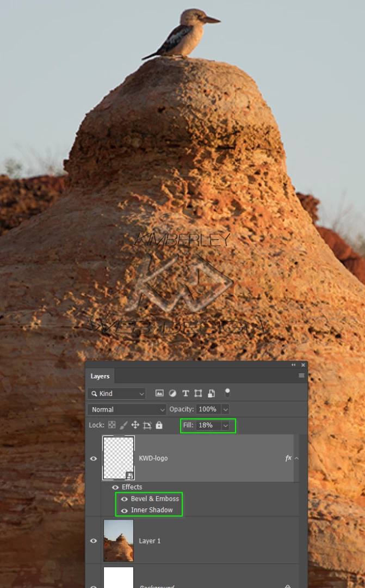Open the Fill slider dropdown arrow
Image resolution: width=365 pixels, height=588 pixels.
226,425
